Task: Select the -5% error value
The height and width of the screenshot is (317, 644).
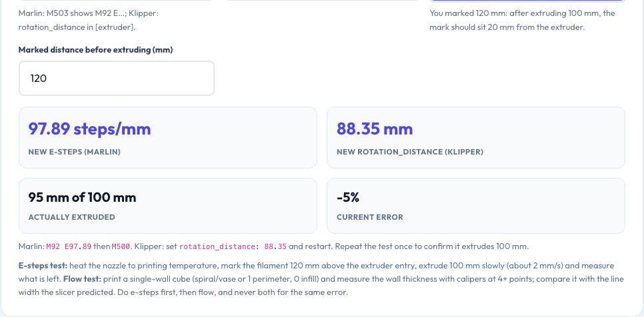Action: pyautogui.click(x=348, y=197)
